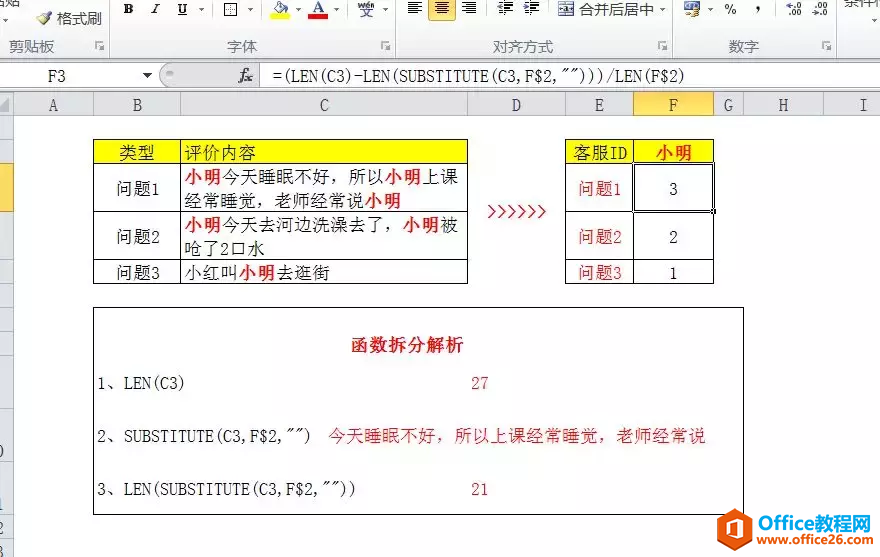This screenshot has width=880, height=557.
Task: Select cell F3 showing value 3
Action: 673,188
